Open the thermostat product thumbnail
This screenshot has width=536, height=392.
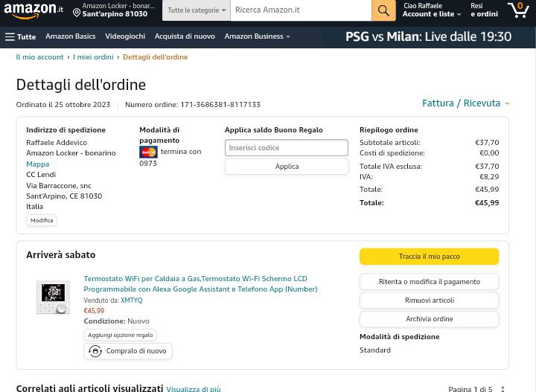[x=53, y=297]
